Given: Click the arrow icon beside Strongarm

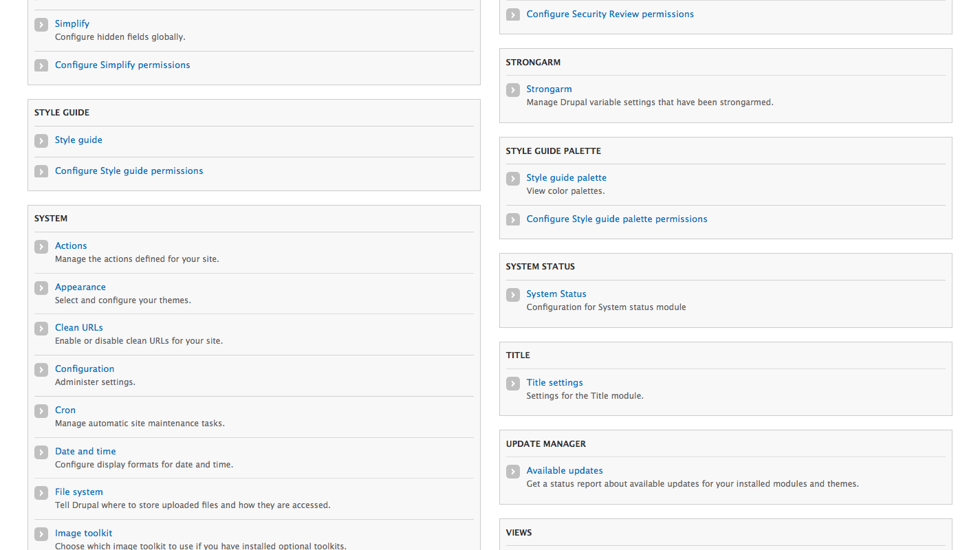Looking at the screenshot, I should point(513,90).
